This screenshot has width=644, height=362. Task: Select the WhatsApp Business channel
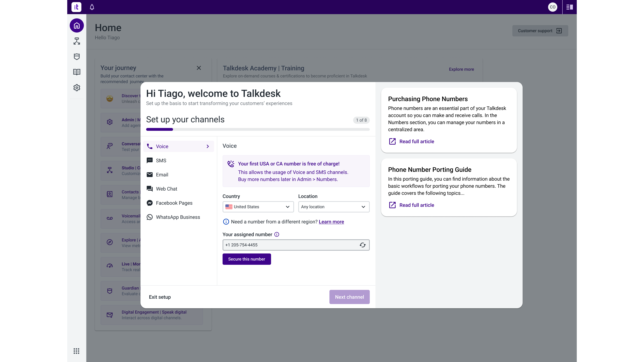click(x=178, y=217)
